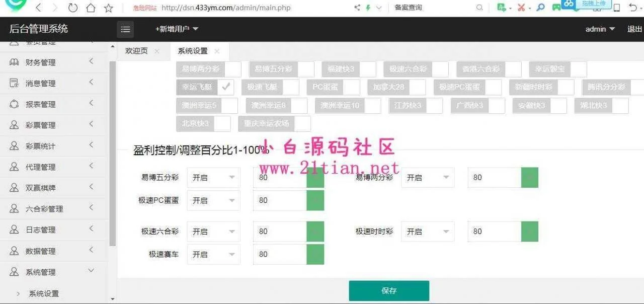The width and height of the screenshot is (644, 304).
Task: Check the 极速飞艇 checkbox
Action: point(291,87)
